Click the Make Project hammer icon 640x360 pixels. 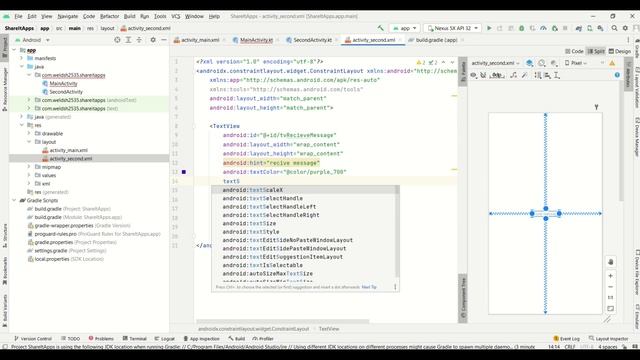[380, 28]
